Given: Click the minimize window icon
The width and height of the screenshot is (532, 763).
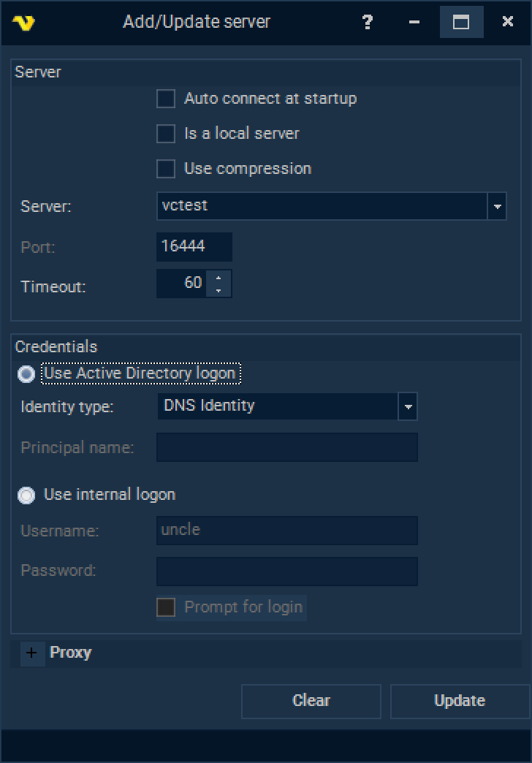Looking at the screenshot, I should pyautogui.click(x=414, y=22).
